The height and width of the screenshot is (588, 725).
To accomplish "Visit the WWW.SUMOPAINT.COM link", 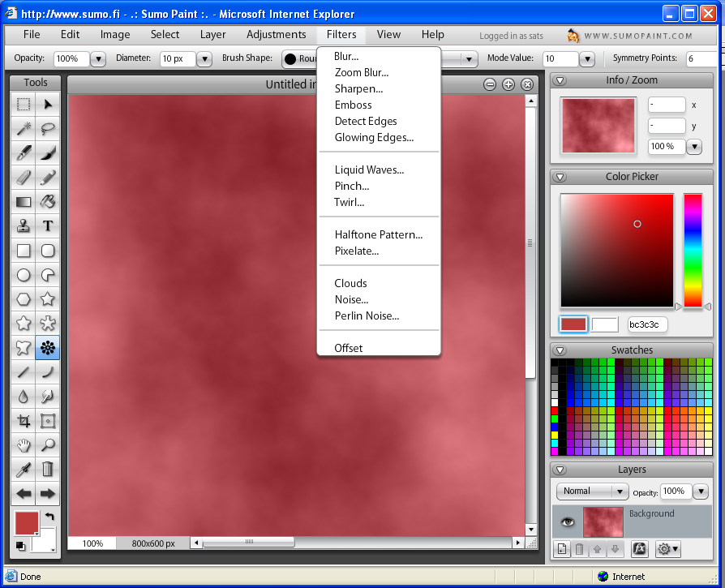I will [640, 35].
